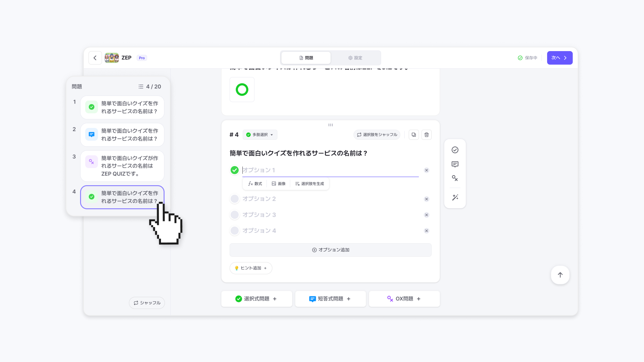
Task: Click the duplicate question icon
Action: click(x=413, y=135)
